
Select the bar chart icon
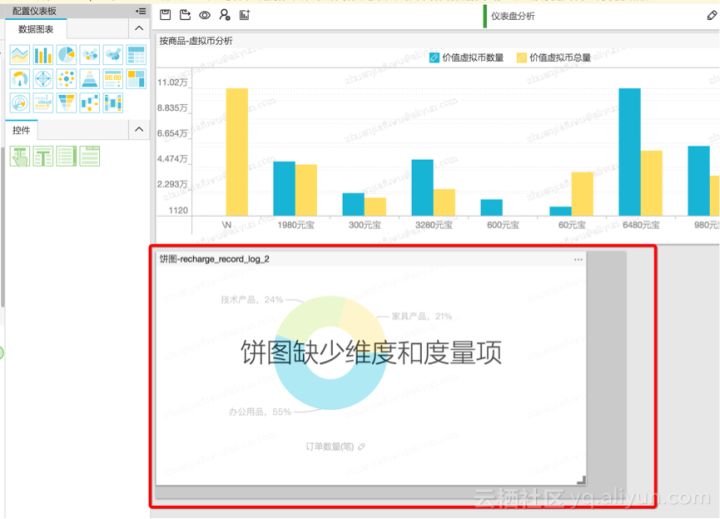click(x=43, y=55)
